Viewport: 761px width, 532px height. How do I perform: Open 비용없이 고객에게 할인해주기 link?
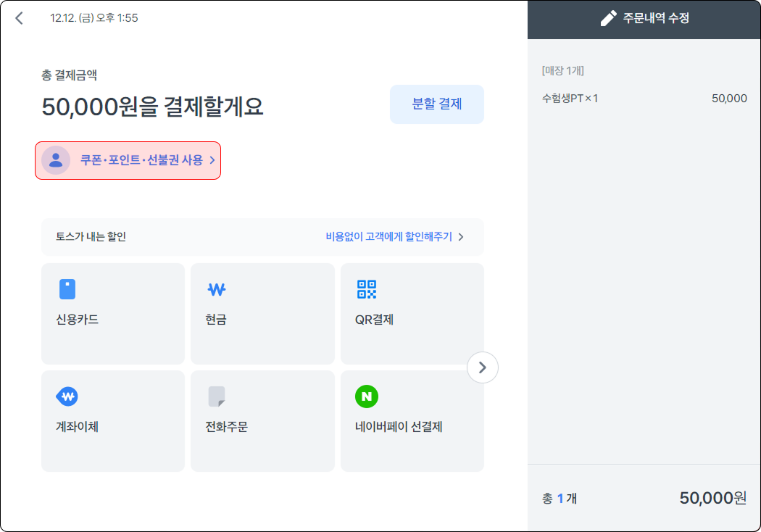(x=388, y=237)
